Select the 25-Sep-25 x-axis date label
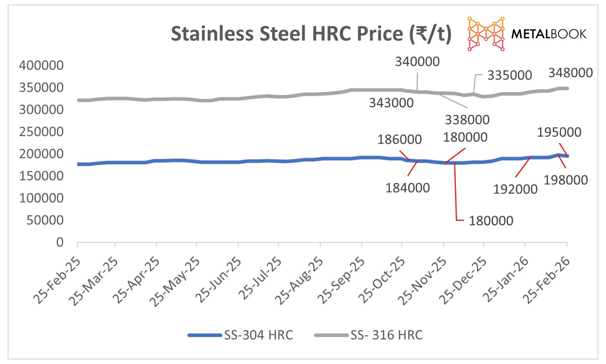Image resolution: width=606 pixels, height=364 pixels. (x=341, y=280)
